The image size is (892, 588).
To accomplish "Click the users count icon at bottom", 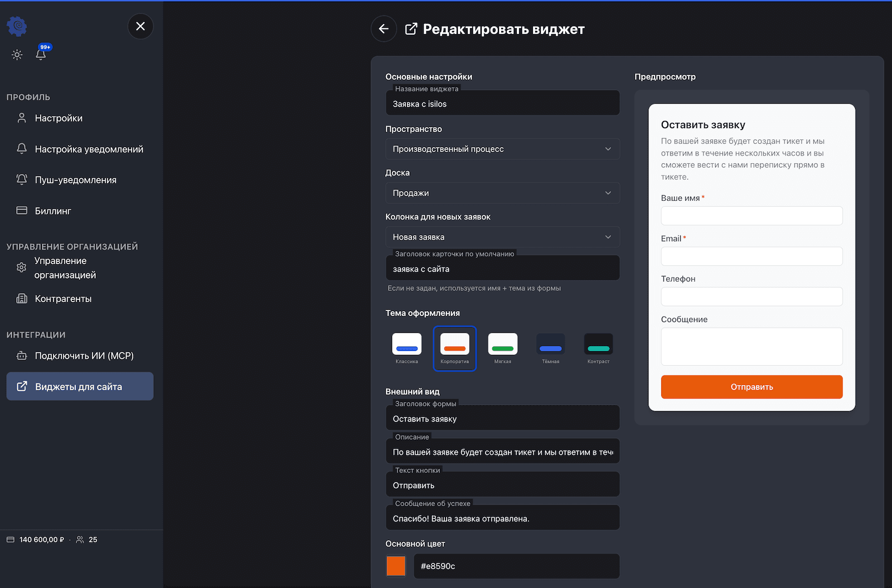I will pyautogui.click(x=80, y=540).
